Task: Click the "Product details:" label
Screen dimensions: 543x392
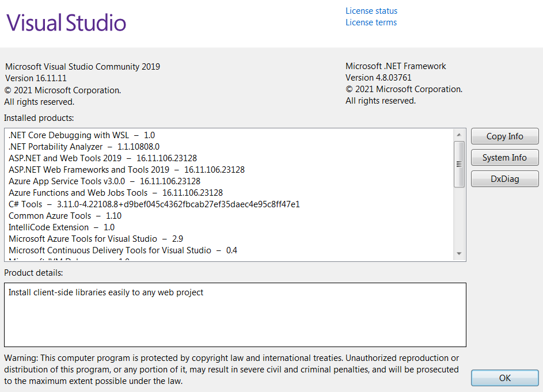Action: coord(33,273)
